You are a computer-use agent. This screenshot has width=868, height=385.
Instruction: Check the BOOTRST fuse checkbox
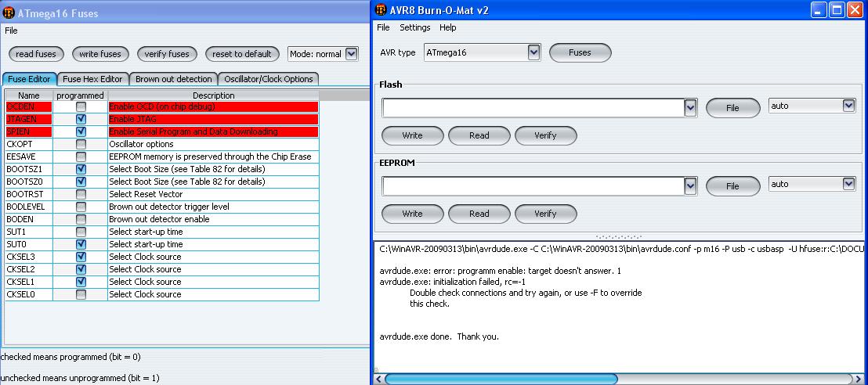tap(81, 194)
